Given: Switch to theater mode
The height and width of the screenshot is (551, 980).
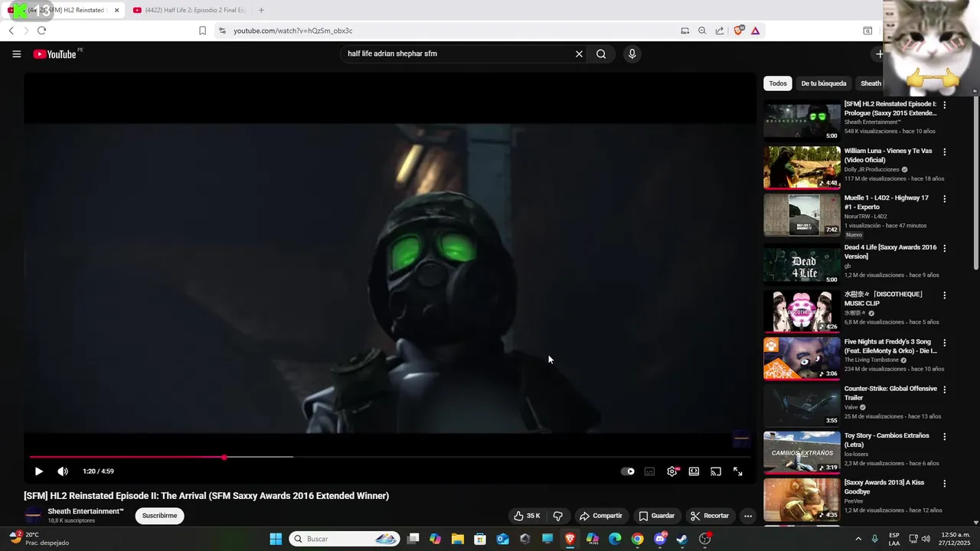Looking at the screenshot, I should [694, 471].
